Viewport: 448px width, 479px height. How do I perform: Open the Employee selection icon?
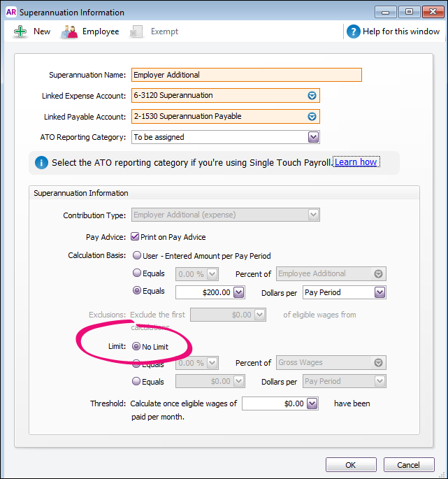[x=69, y=31]
